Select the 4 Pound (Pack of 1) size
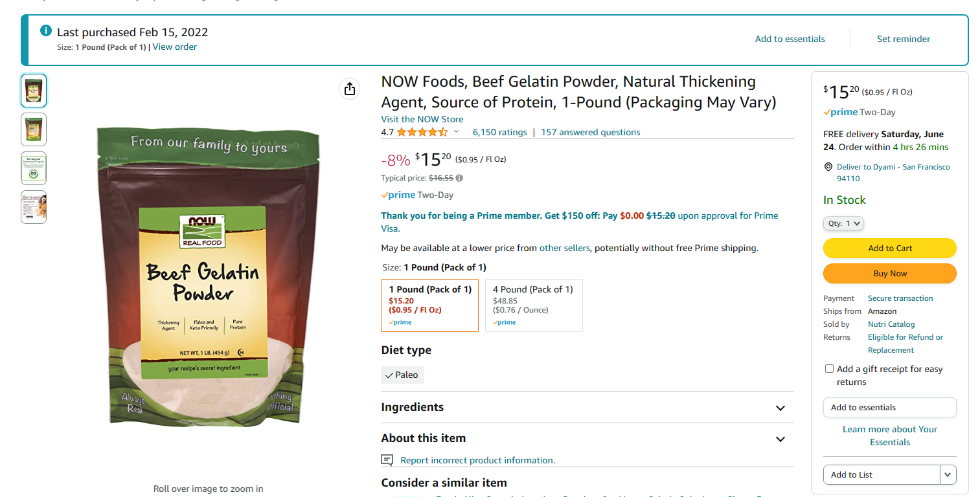 (x=534, y=305)
